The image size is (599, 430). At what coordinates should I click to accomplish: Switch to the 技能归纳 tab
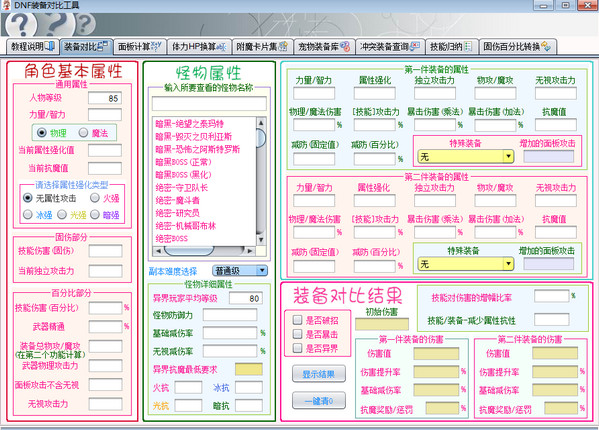tap(452, 47)
